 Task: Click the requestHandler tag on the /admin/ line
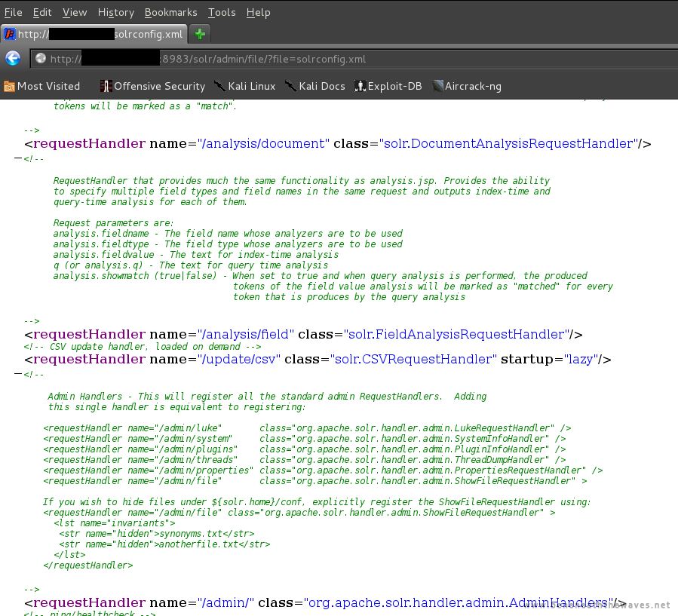89,602
